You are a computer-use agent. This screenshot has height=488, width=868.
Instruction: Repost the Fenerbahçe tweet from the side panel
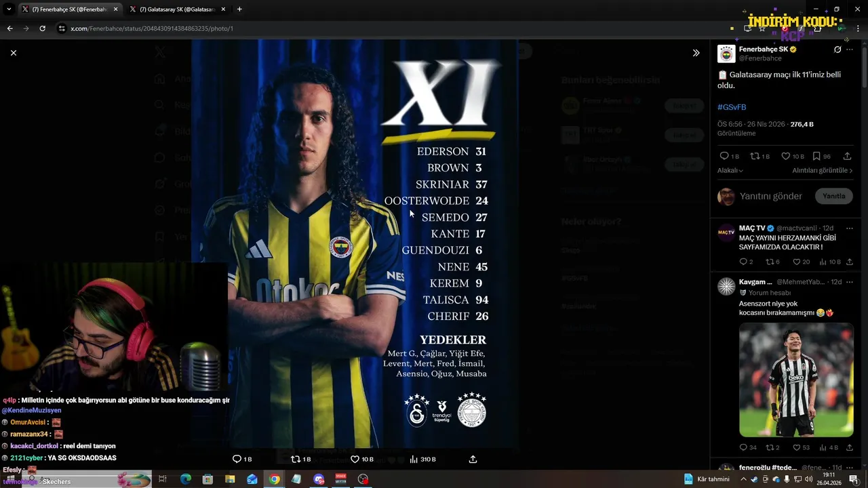click(x=755, y=156)
